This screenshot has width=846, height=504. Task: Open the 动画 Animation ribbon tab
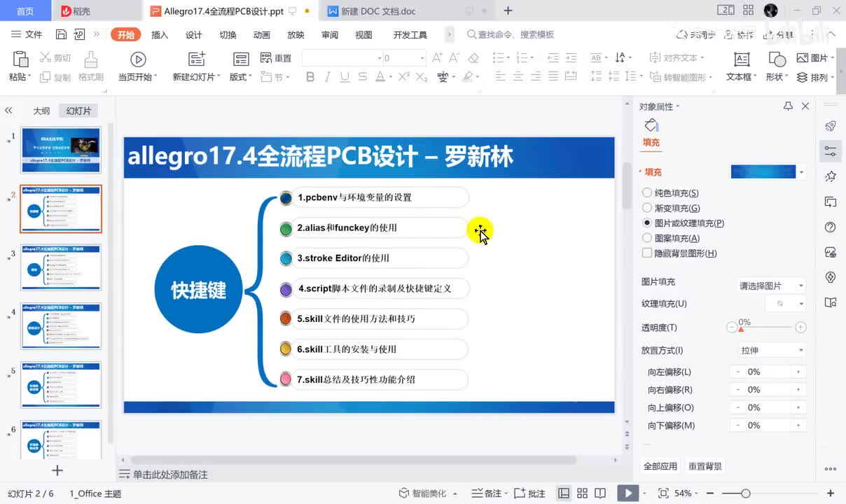point(262,35)
